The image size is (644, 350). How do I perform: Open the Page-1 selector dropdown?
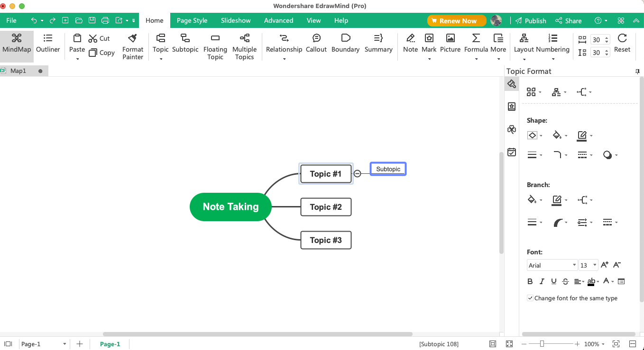[44, 344]
